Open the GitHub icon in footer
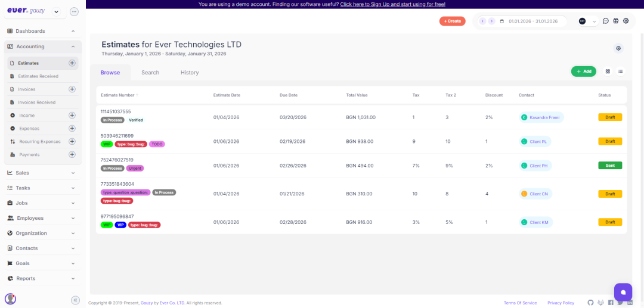This screenshot has width=644, height=308. tap(590, 303)
